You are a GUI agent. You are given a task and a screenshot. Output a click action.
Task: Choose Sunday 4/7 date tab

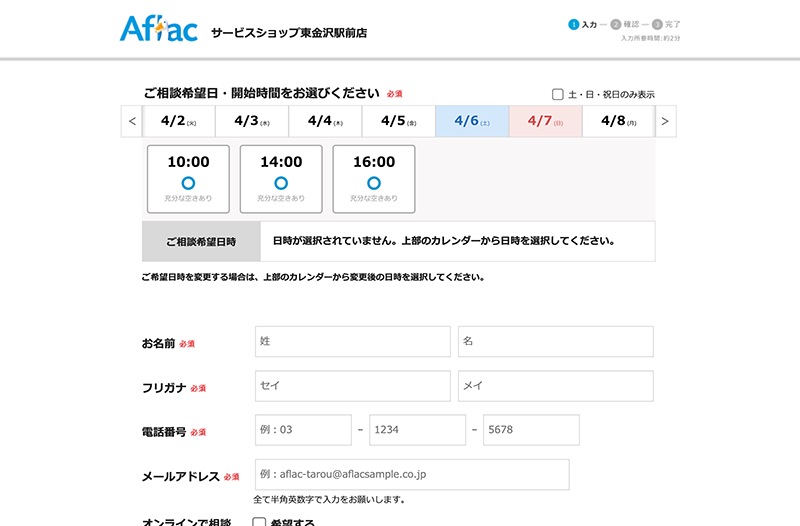(x=545, y=121)
